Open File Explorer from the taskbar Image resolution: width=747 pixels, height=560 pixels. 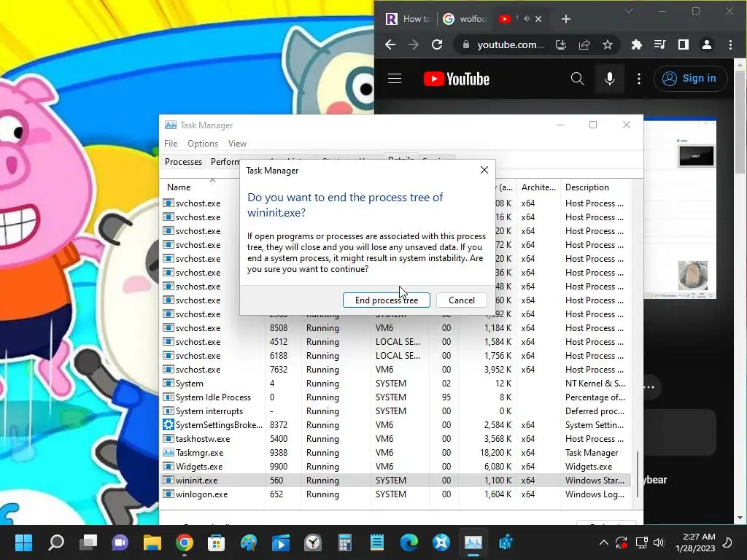click(152, 542)
